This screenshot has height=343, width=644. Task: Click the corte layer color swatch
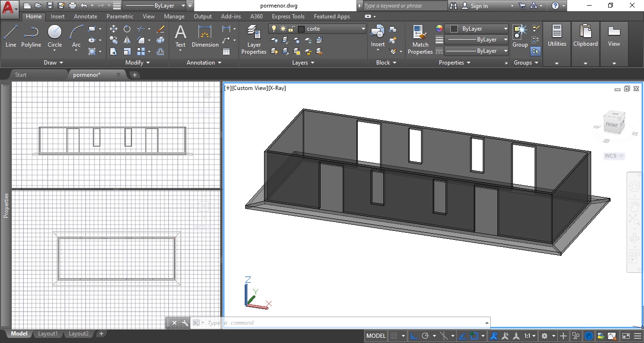(x=301, y=29)
